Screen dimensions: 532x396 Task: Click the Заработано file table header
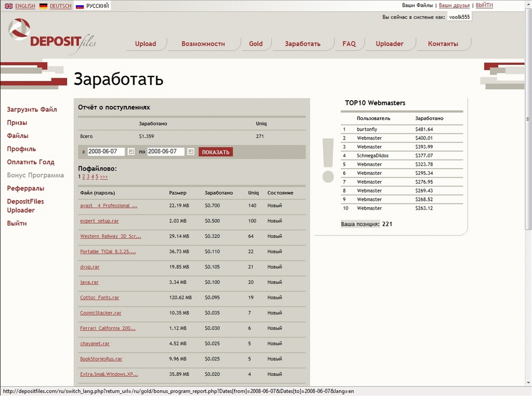coord(219,193)
